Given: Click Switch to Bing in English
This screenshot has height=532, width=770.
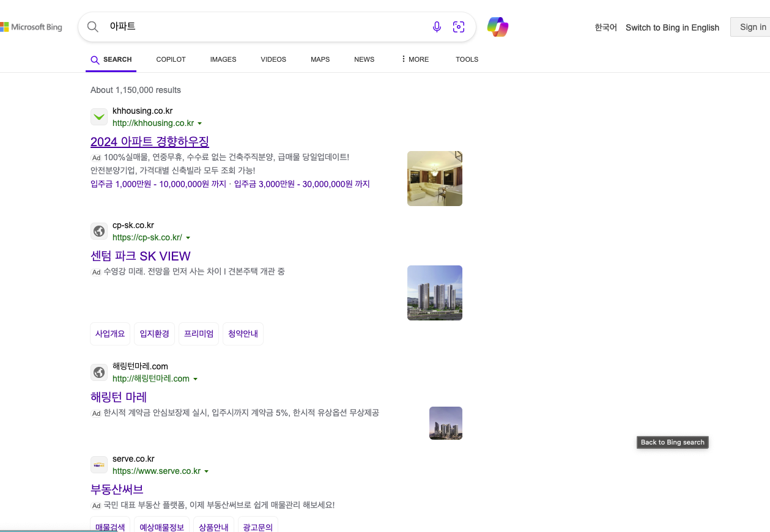Looking at the screenshot, I should (x=672, y=28).
